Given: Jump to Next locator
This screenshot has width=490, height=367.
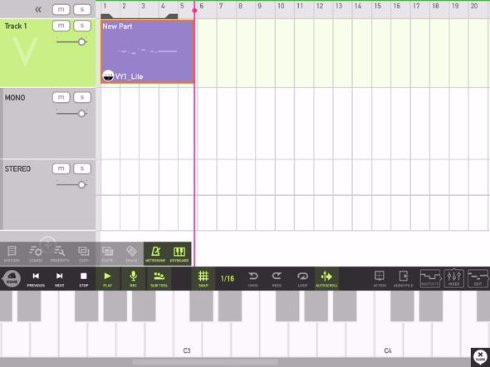Looking at the screenshot, I should (59, 279).
